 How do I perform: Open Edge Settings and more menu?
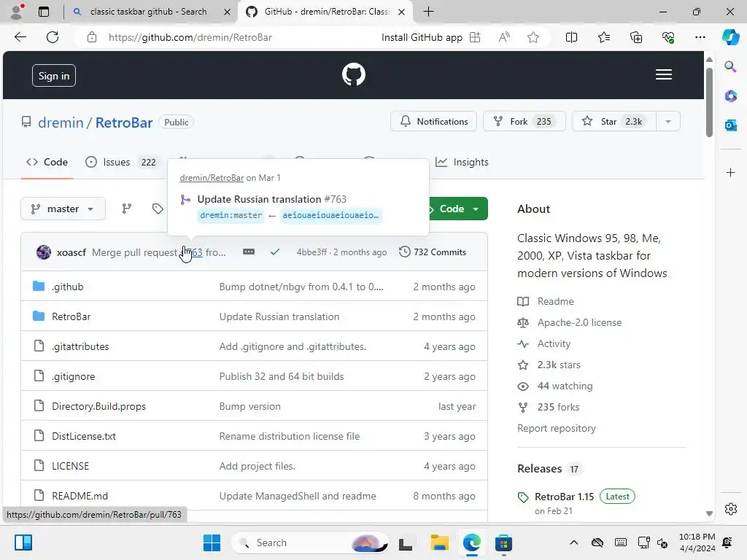pyautogui.click(x=700, y=37)
